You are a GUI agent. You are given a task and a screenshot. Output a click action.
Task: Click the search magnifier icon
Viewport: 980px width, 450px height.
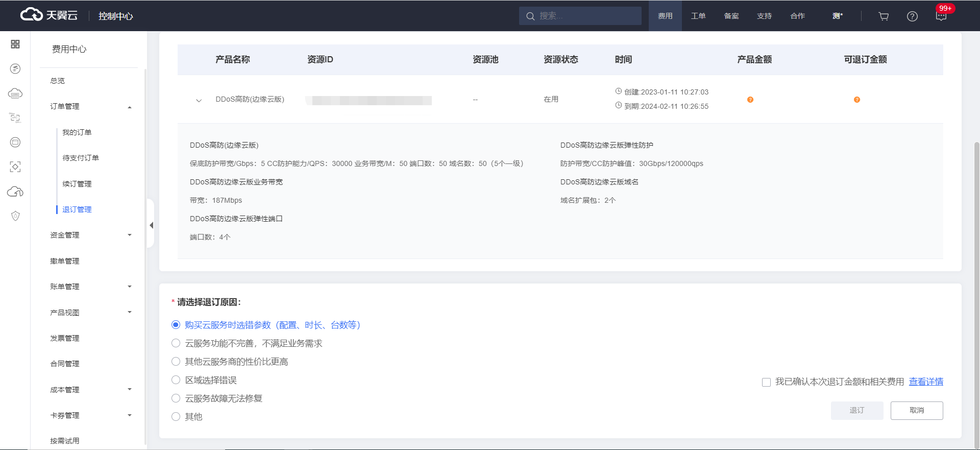tap(531, 16)
